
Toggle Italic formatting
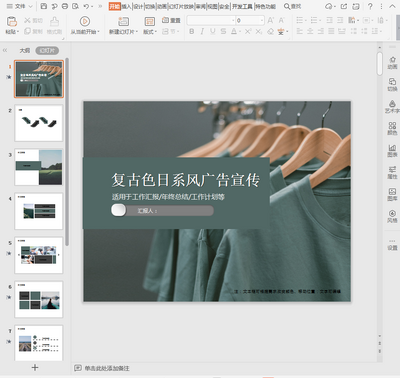[202, 31]
